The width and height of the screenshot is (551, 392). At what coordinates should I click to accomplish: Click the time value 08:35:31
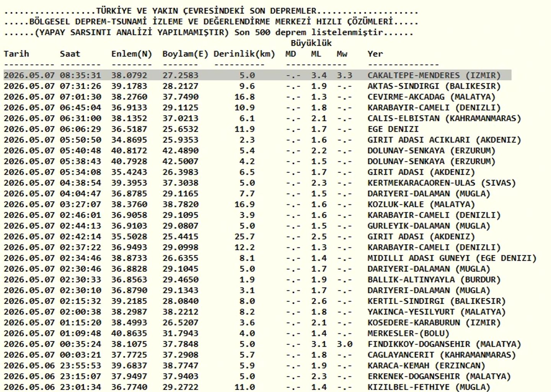point(80,75)
